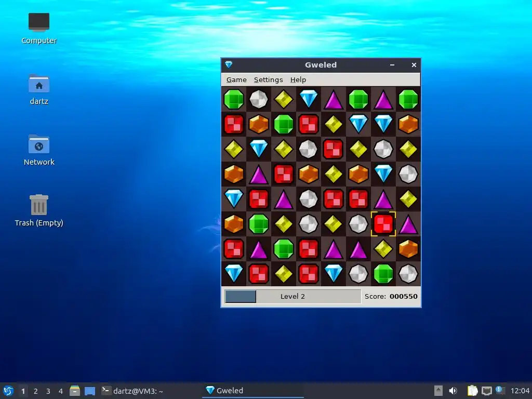Minimize the Gweled window
Viewport: 532px width, 399px height.
392,65
